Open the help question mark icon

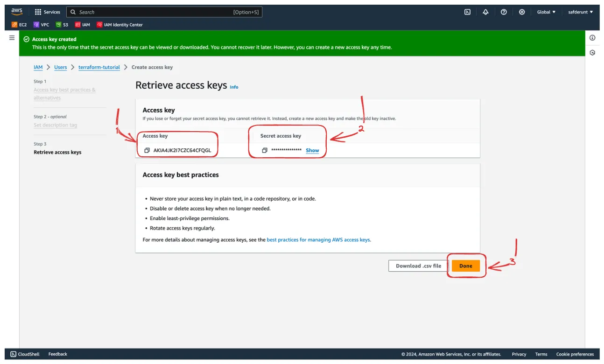[x=504, y=12]
